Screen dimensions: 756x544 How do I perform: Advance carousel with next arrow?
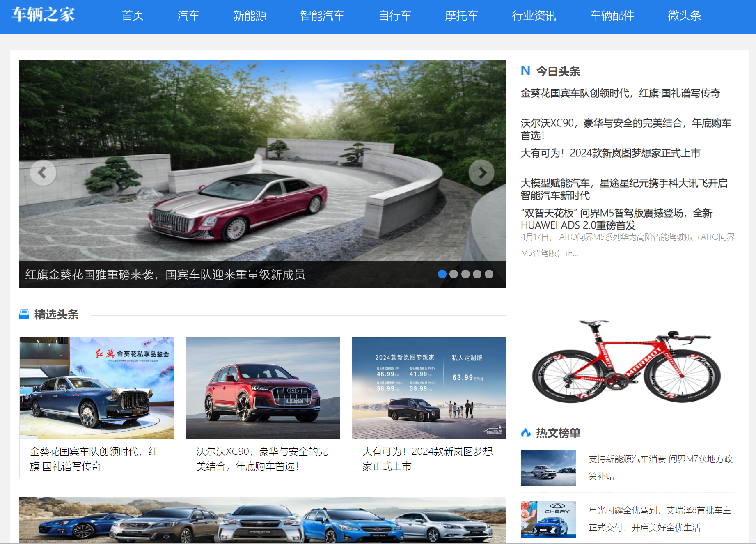[481, 173]
